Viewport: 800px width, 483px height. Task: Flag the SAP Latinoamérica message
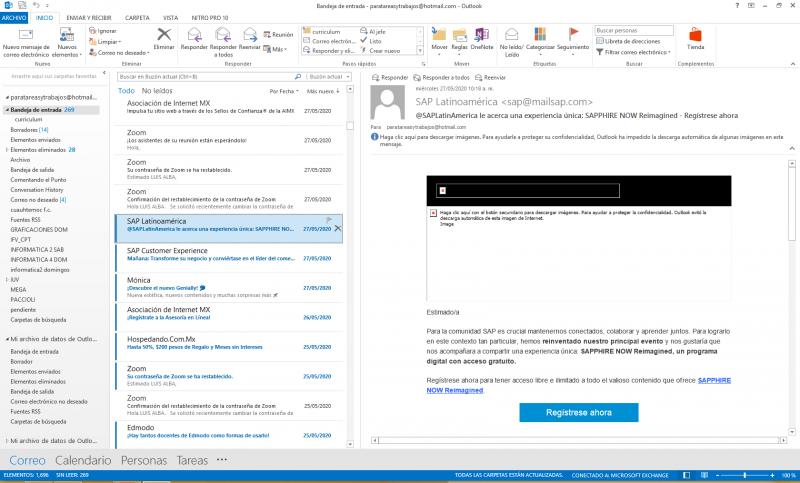pyautogui.click(x=328, y=219)
